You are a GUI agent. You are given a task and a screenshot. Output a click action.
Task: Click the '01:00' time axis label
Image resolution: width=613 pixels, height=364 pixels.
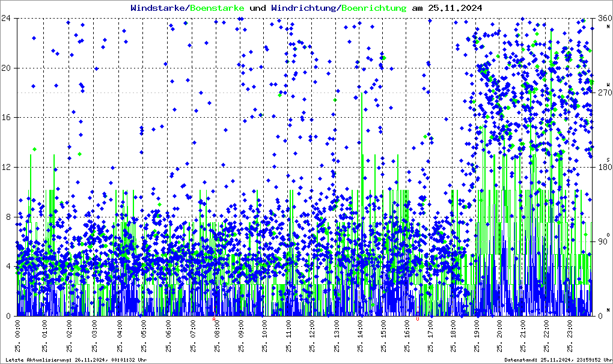tap(44, 329)
